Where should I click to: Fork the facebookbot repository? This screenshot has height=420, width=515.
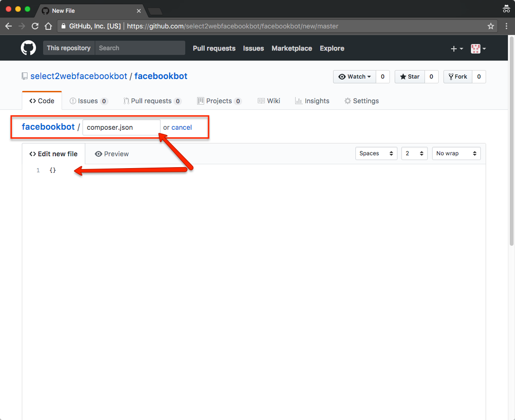458,77
